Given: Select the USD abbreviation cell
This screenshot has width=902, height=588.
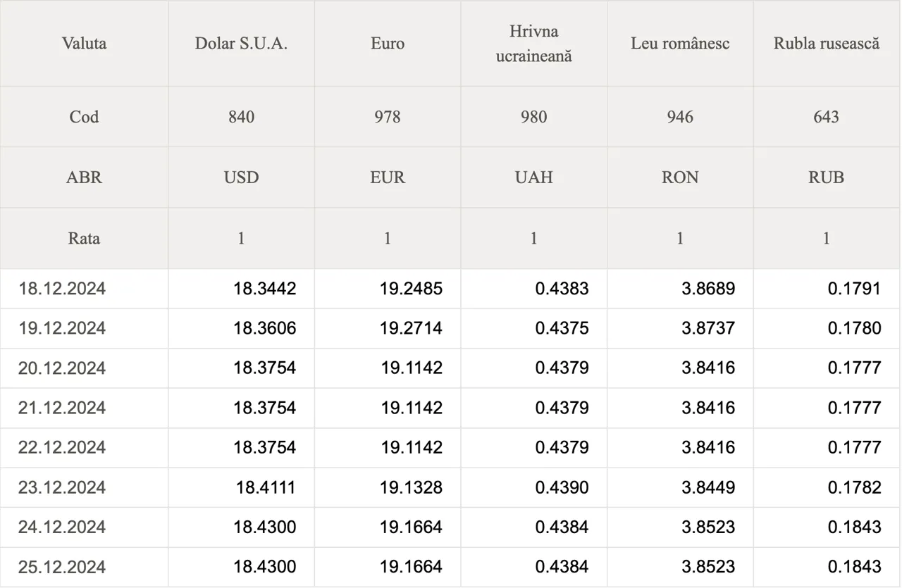Looking at the screenshot, I should (241, 177).
